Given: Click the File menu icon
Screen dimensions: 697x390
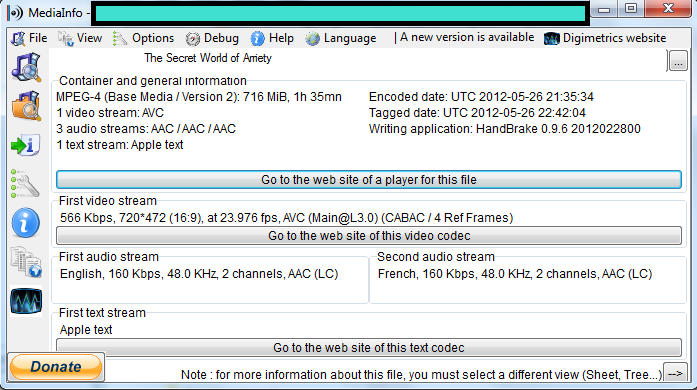Looking at the screenshot, I should click(x=18, y=39).
